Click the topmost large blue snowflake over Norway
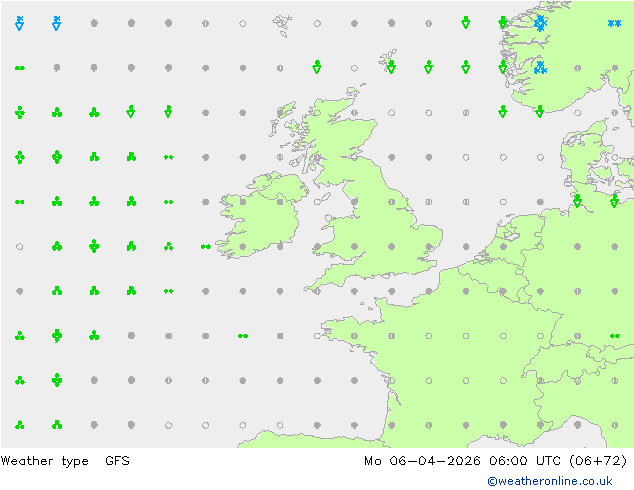Image resolution: width=634 pixels, height=490 pixels. pos(540,23)
